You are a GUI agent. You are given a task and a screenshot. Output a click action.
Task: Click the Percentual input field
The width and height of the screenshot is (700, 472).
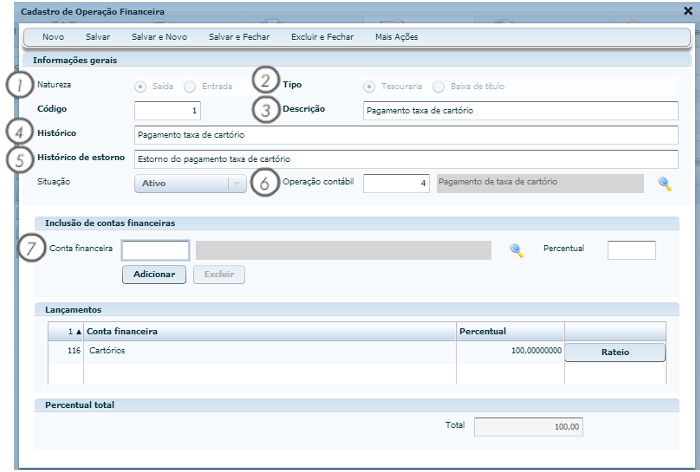pos(631,251)
